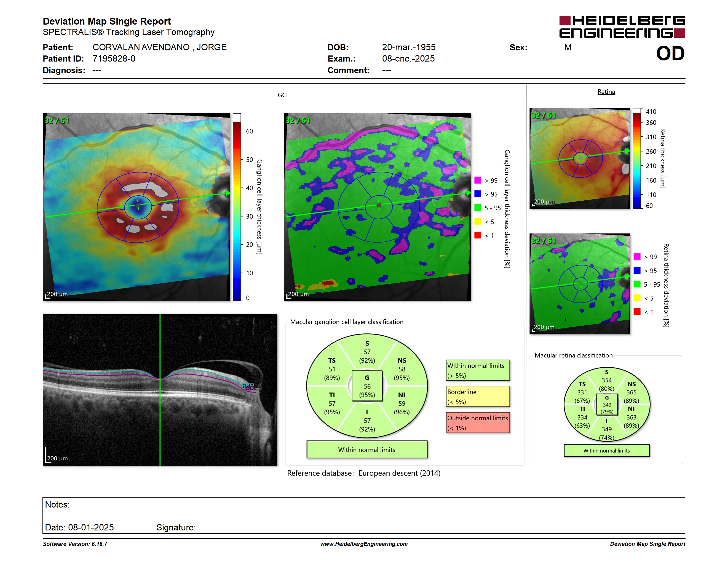The width and height of the screenshot is (728, 563).
Task: Open the GCL deviation map image
Action: (377, 207)
